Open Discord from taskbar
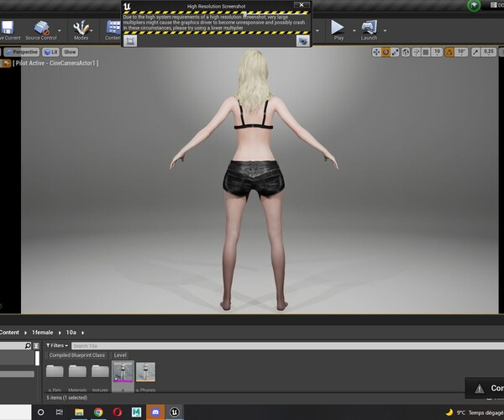 [x=155, y=412]
